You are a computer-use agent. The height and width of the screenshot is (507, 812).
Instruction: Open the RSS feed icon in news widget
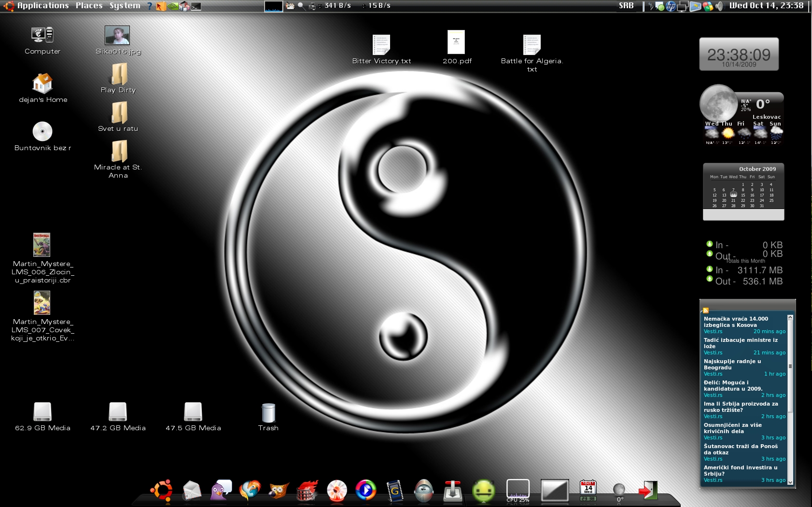(706, 310)
